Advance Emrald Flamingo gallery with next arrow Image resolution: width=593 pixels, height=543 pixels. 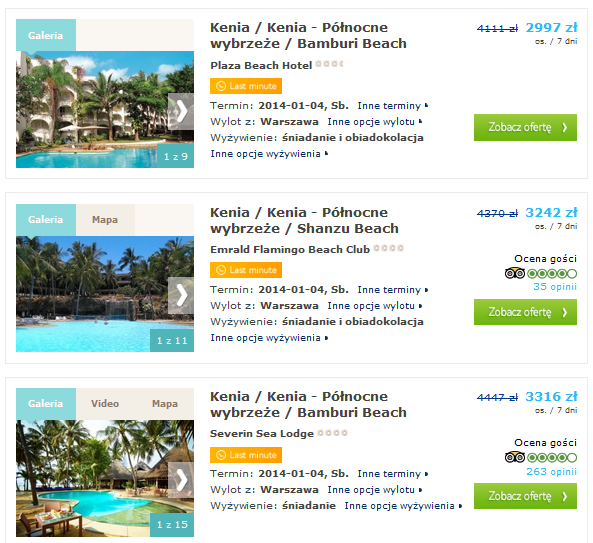(x=181, y=295)
